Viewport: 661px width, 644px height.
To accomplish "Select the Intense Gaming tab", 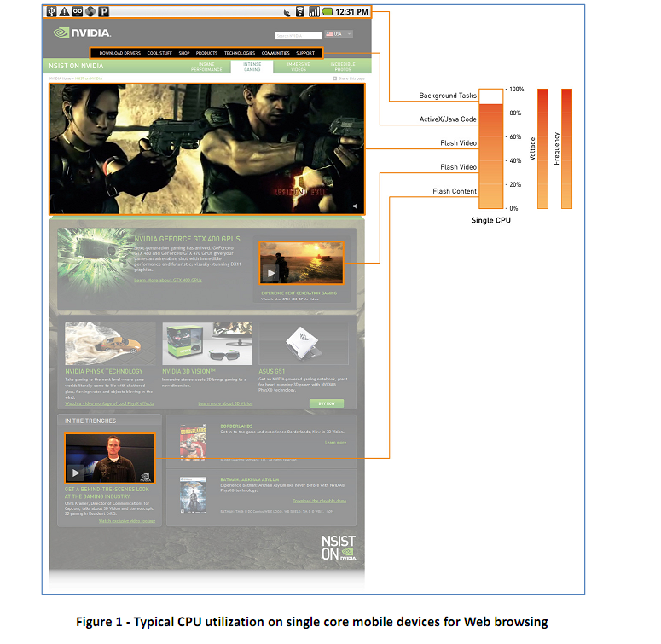I will [252, 67].
